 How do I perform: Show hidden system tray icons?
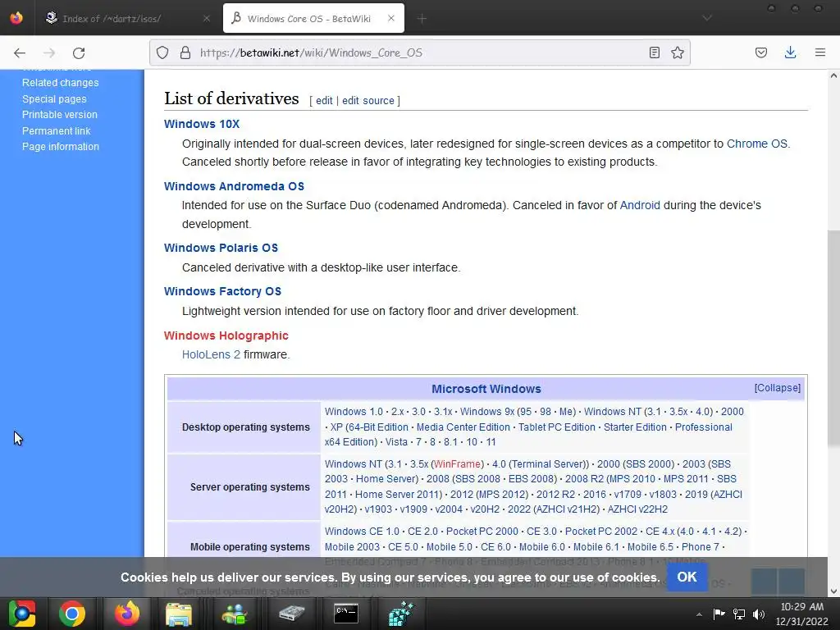pyautogui.click(x=699, y=614)
